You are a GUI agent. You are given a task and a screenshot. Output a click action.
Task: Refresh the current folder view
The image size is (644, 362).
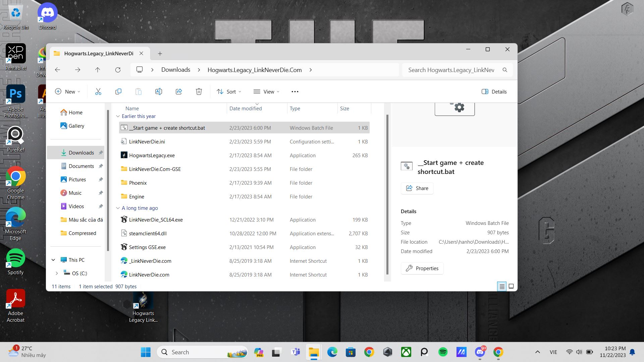point(118,70)
